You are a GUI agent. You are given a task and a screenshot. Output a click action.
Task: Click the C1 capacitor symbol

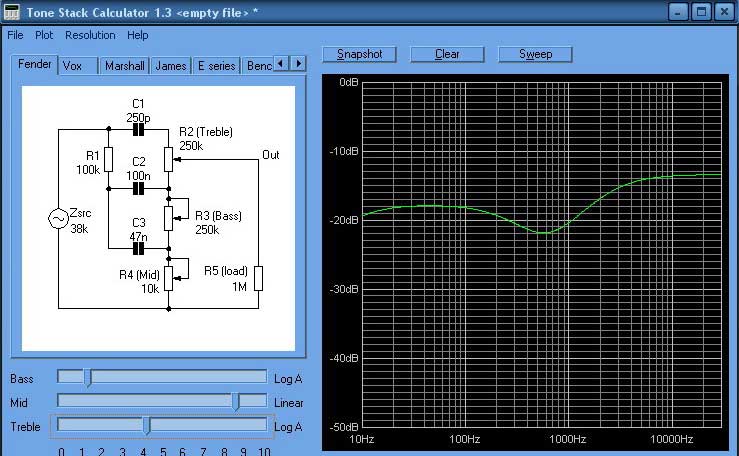pos(138,130)
